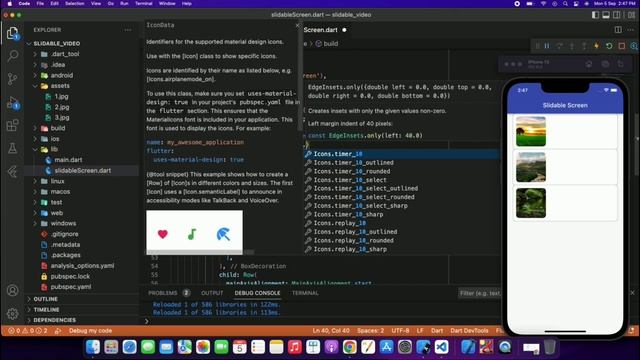Toggle bottom Panel visibility

pyautogui.click(x=606, y=15)
